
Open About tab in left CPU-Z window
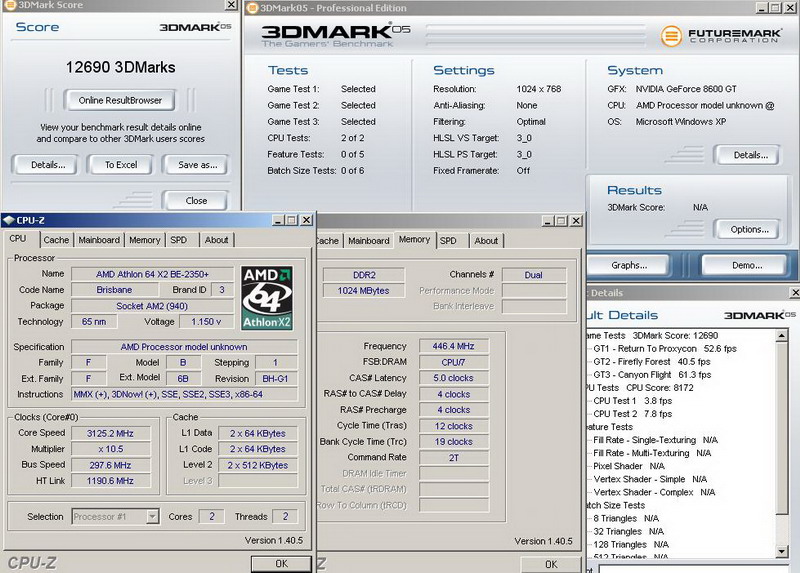click(216, 240)
